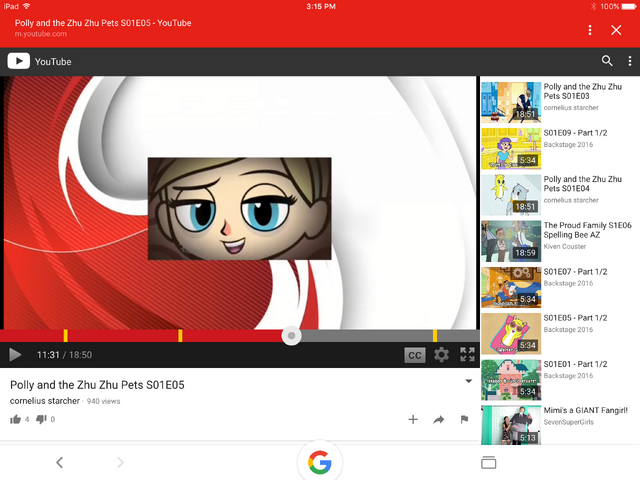Click the video frame showing cartoon face
The height and width of the screenshot is (480, 640).
240,209
